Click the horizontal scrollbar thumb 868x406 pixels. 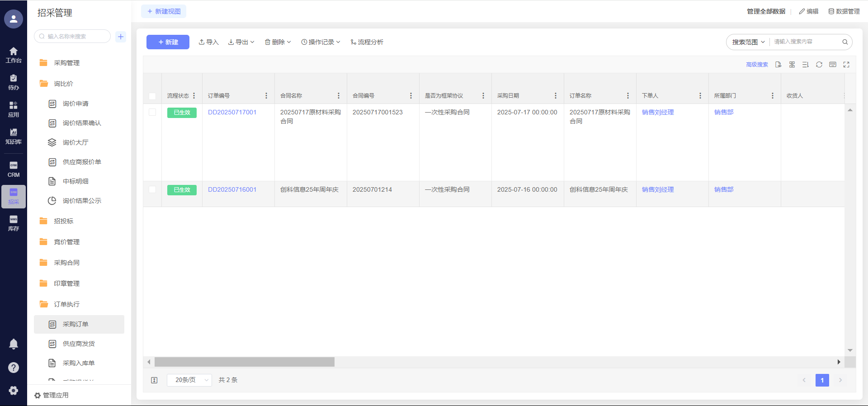point(244,362)
